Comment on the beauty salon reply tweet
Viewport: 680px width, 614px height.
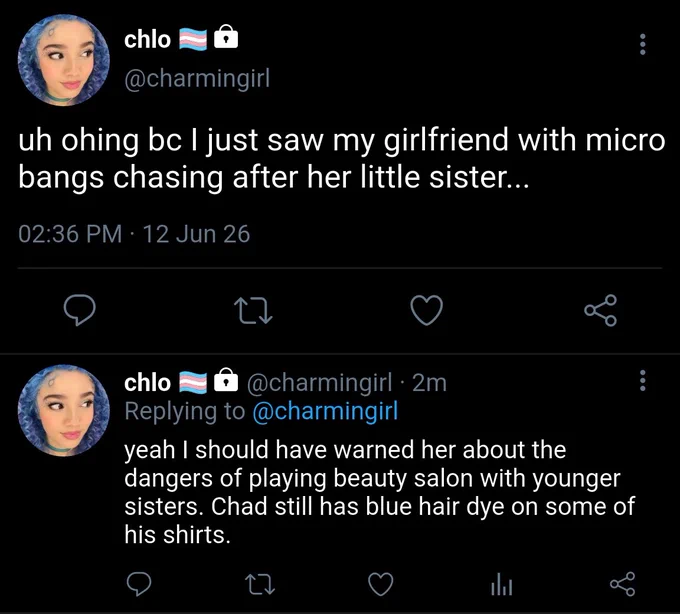pyautogui.click(x=139, y=584)
